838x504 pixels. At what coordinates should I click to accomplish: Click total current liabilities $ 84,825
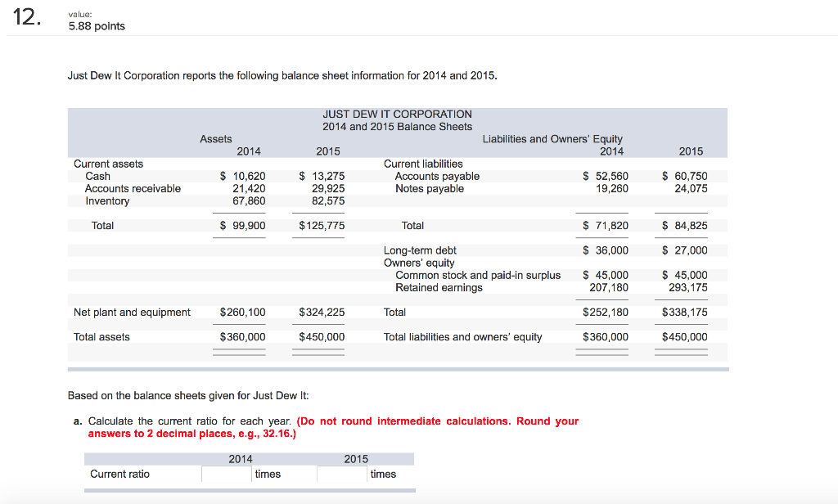click(685, 226)
